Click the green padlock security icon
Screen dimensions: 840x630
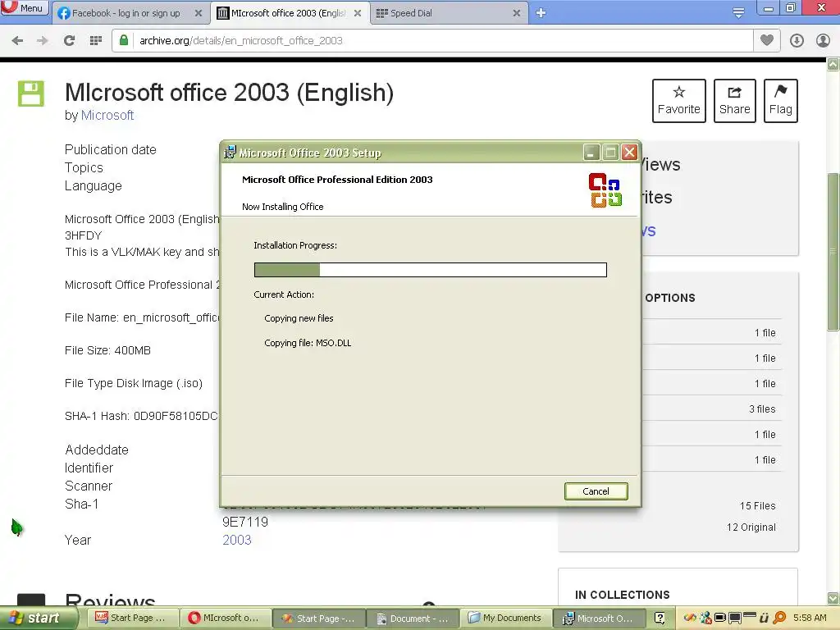(124, 40)
